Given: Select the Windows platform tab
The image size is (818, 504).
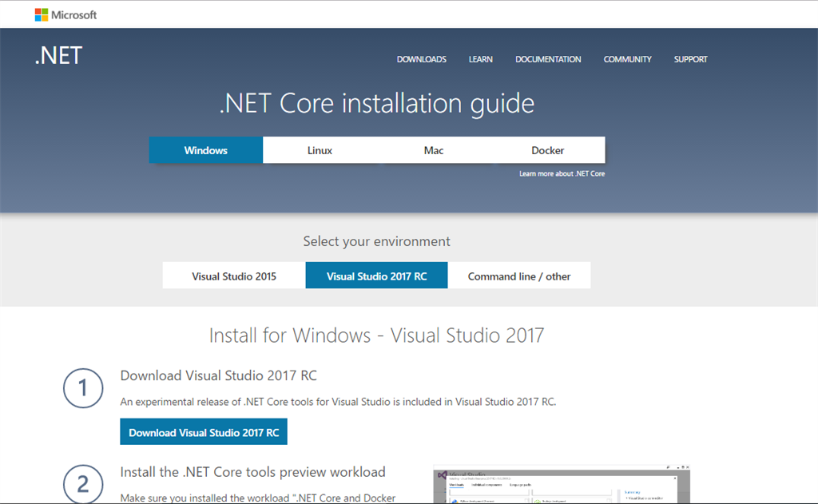Looking at the screenshot, I should click(206, 150).
